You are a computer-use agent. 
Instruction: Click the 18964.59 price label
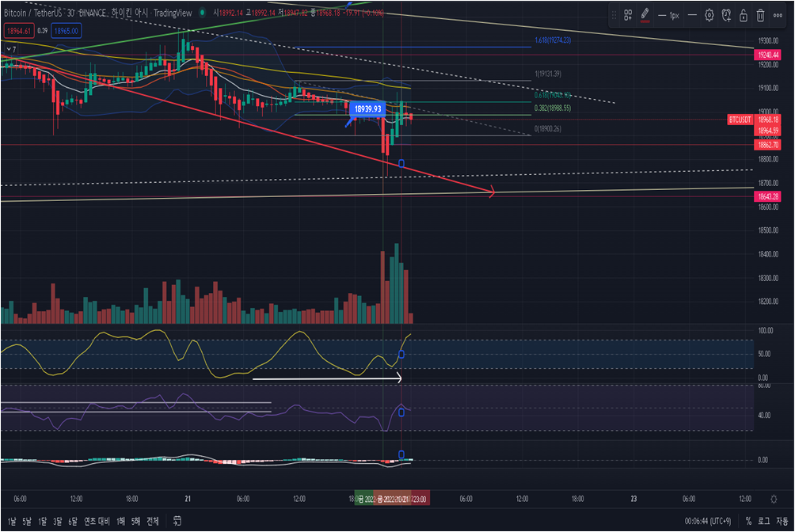[x=768, y=131]
